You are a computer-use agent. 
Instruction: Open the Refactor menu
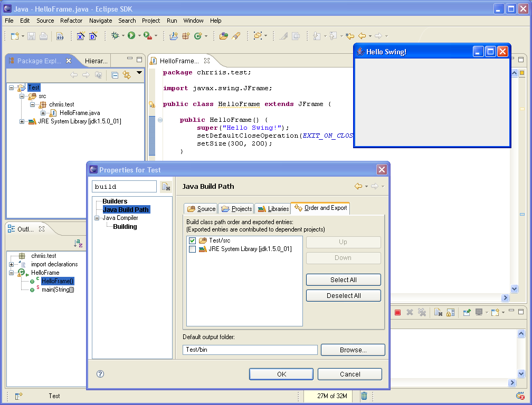pyautogui.click(x=71, y=21)
